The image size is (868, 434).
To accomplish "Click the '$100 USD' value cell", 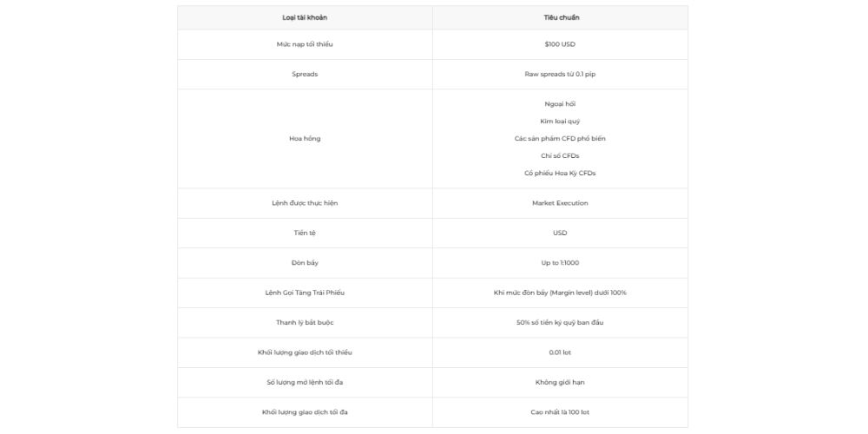I will [560, 44].
